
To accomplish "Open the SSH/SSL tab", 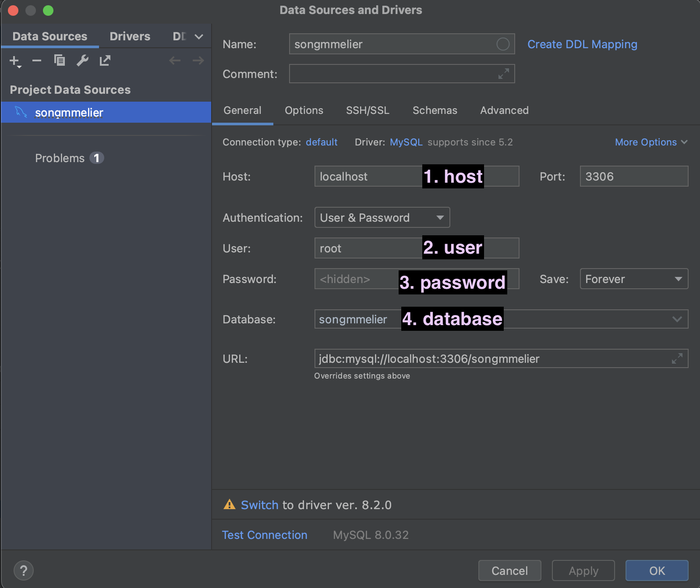I will pyautogui.click(x=368, y=110).
